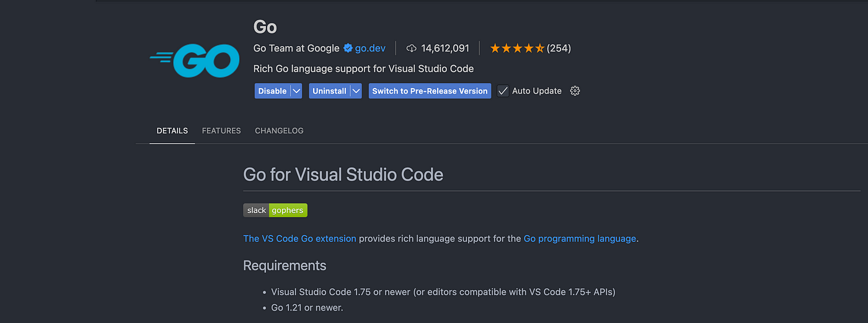
Task: Click the Disable button
Action: pyautogui.click(x=272, y=91)
